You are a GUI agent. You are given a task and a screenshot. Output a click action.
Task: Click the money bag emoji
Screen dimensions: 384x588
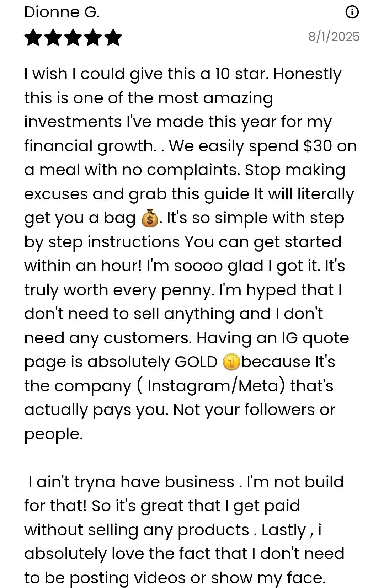(x=150, y=218)
